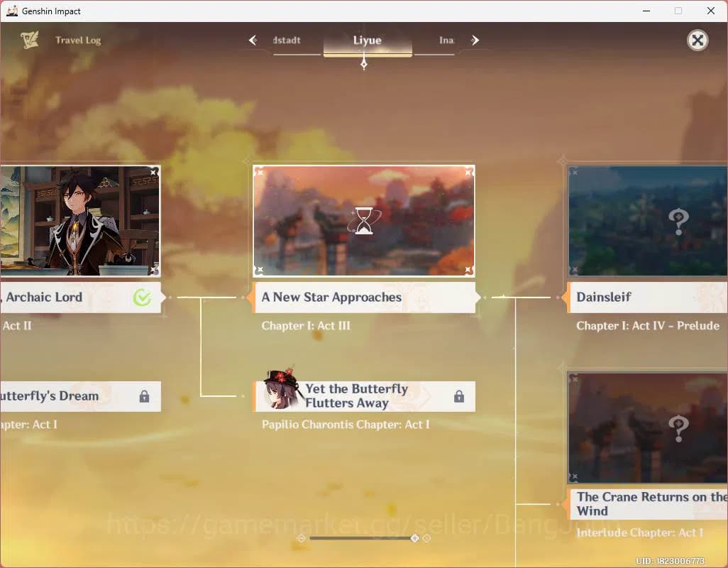Select the Archaic Lord quest card
Image resolution: width=728 pixels, height=568 pixels.
click(80, 297)
